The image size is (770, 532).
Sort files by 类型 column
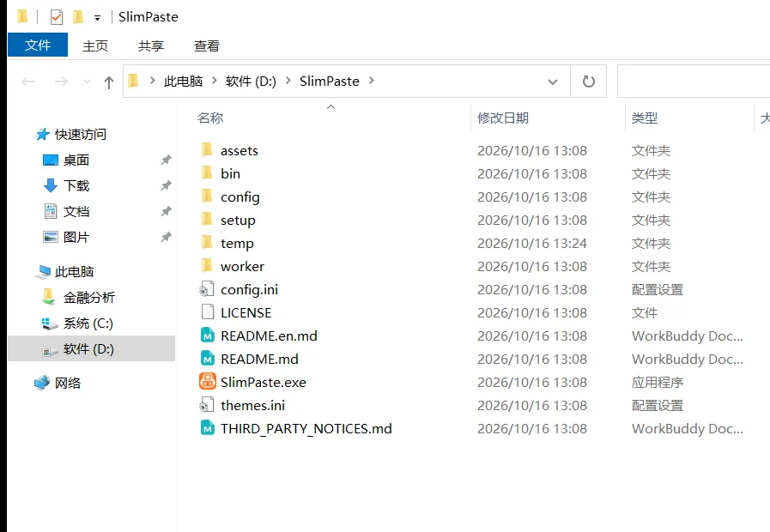coord(645,118)
